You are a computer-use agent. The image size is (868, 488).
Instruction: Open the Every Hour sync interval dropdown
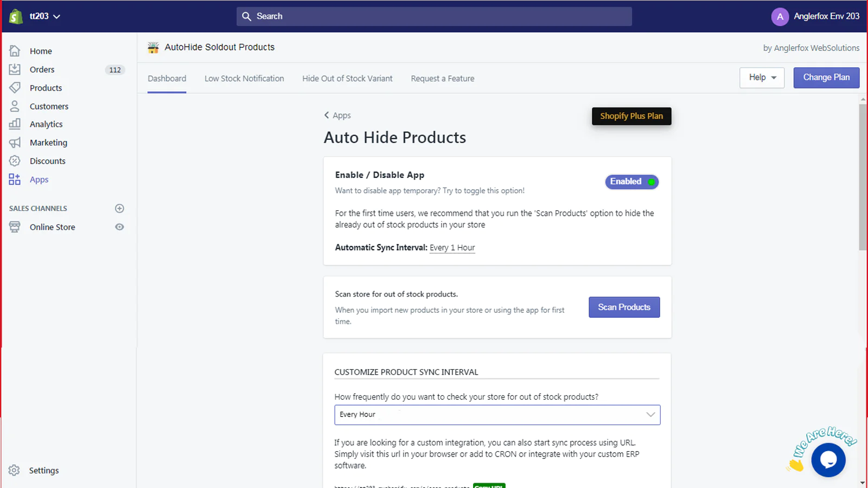point(497,415)
